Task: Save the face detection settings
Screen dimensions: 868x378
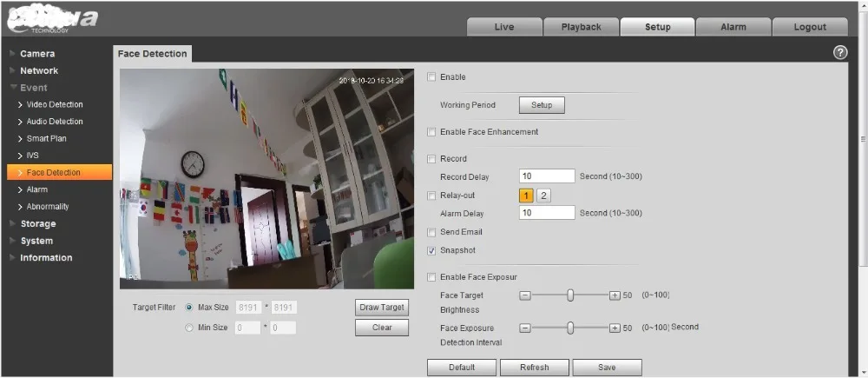Action: click(x=607, y=367)
